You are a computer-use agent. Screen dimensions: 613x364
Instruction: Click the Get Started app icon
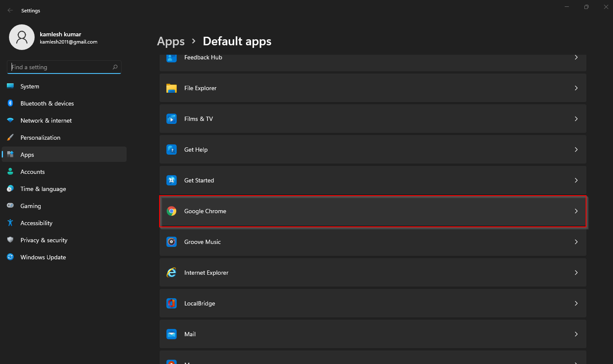point(172,180)
